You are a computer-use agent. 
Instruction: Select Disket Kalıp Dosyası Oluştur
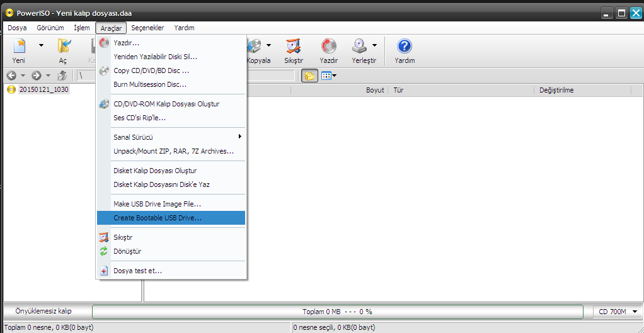(x=171, y=170)
